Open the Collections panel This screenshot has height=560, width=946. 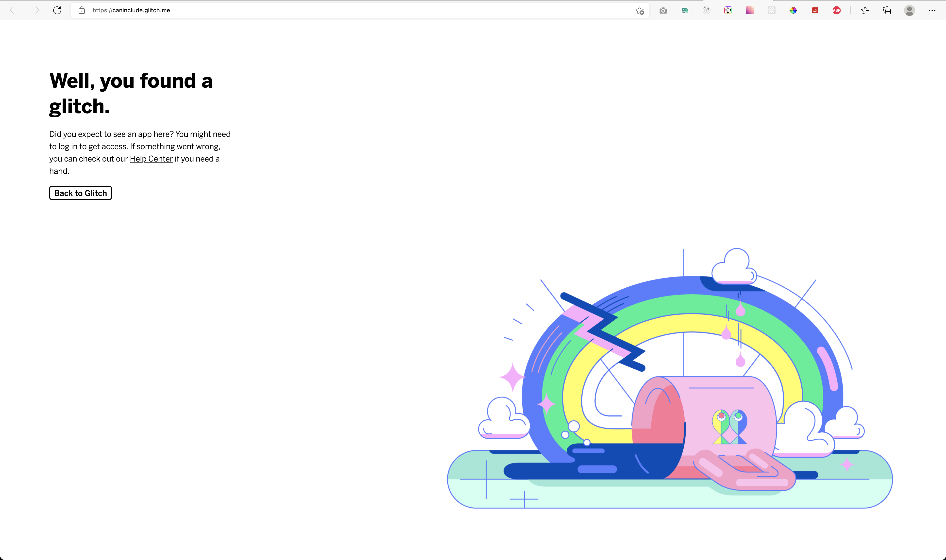pyautogui.click(x=887, y=10)
